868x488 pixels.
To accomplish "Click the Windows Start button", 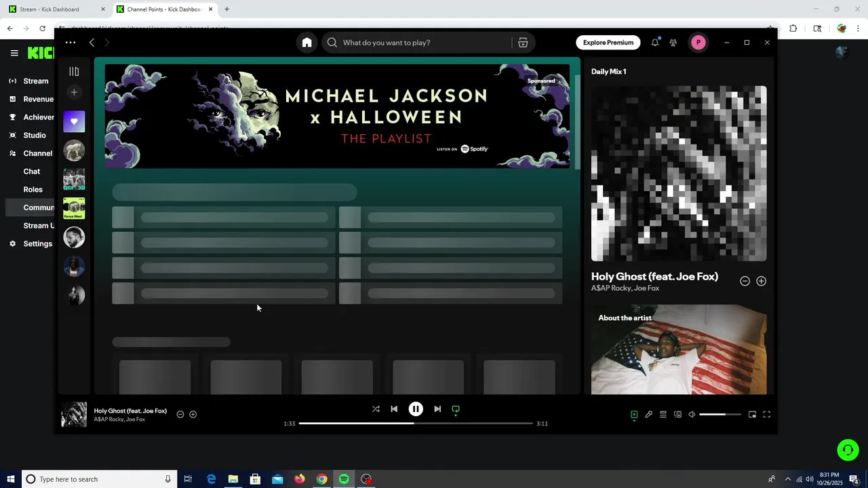I will coord(11,479).
